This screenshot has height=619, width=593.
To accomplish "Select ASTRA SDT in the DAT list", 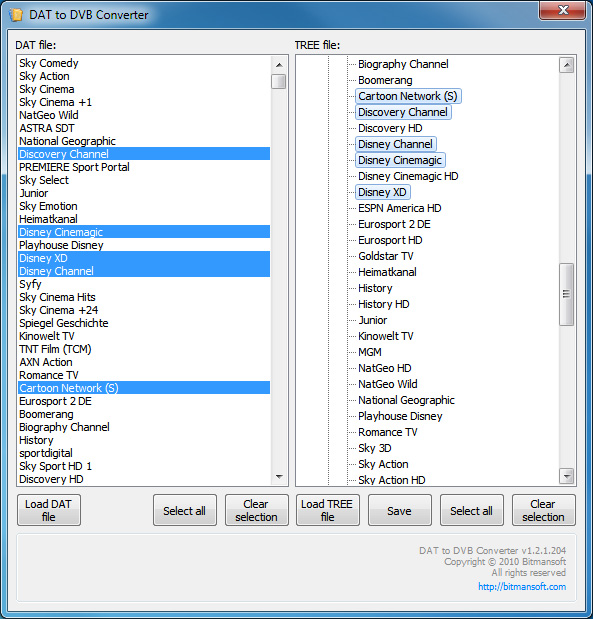I will point(144,128).
